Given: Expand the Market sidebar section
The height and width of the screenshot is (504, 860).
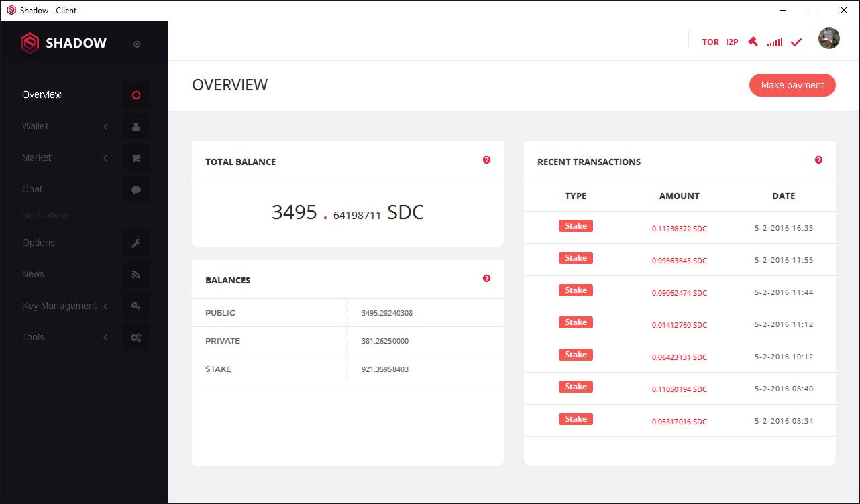Looking at the screenshot, I should [105, 157].
